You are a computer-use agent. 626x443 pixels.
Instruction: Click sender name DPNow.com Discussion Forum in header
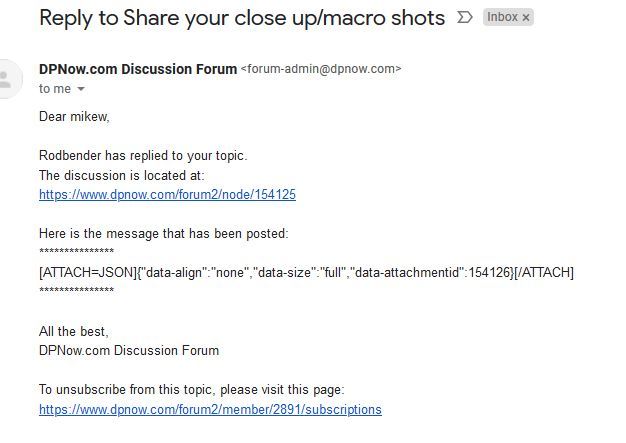(x=137, y=69)
